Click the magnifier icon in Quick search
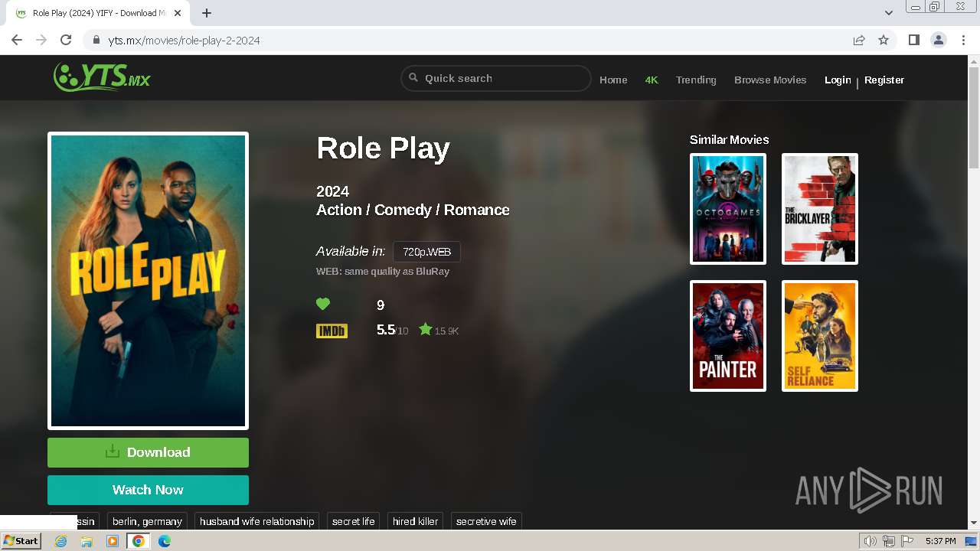The image size is (980, 551). [413, 78]
